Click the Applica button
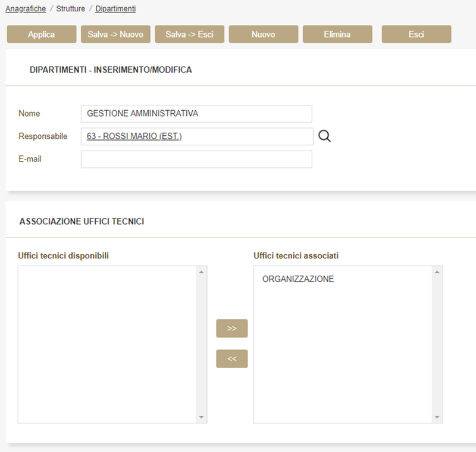The width and height of the screenshot is (476, 452). (x=42, y=35)
